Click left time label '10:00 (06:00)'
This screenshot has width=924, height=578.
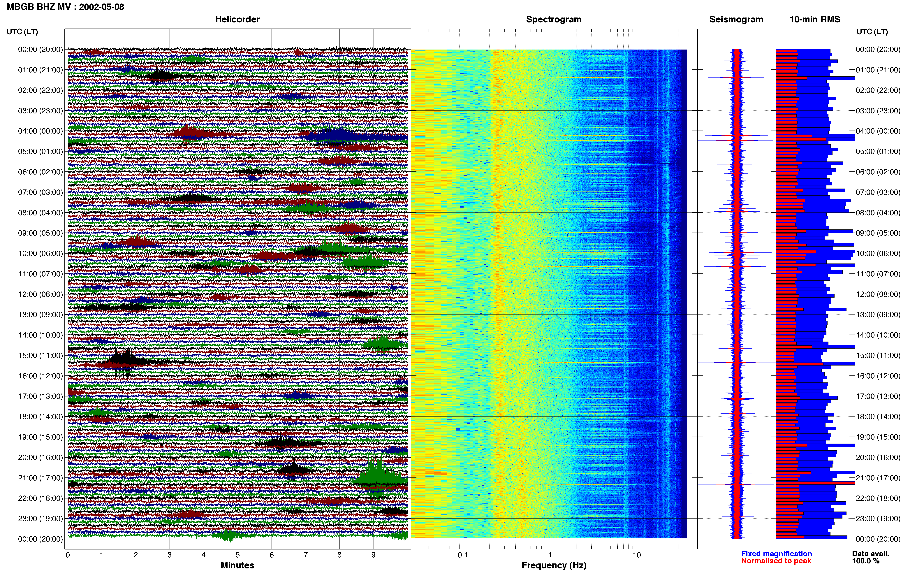pyautogui.click(x=40, y=253)
